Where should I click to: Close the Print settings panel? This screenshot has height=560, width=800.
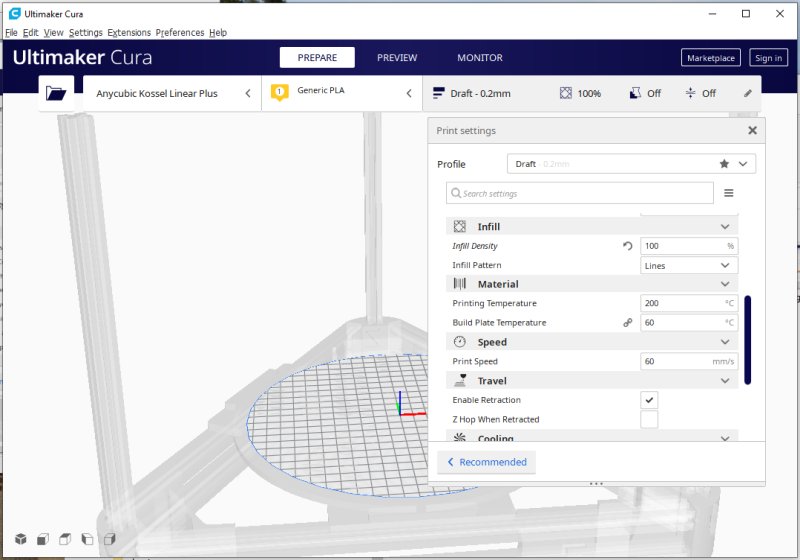tap(752, 131)
